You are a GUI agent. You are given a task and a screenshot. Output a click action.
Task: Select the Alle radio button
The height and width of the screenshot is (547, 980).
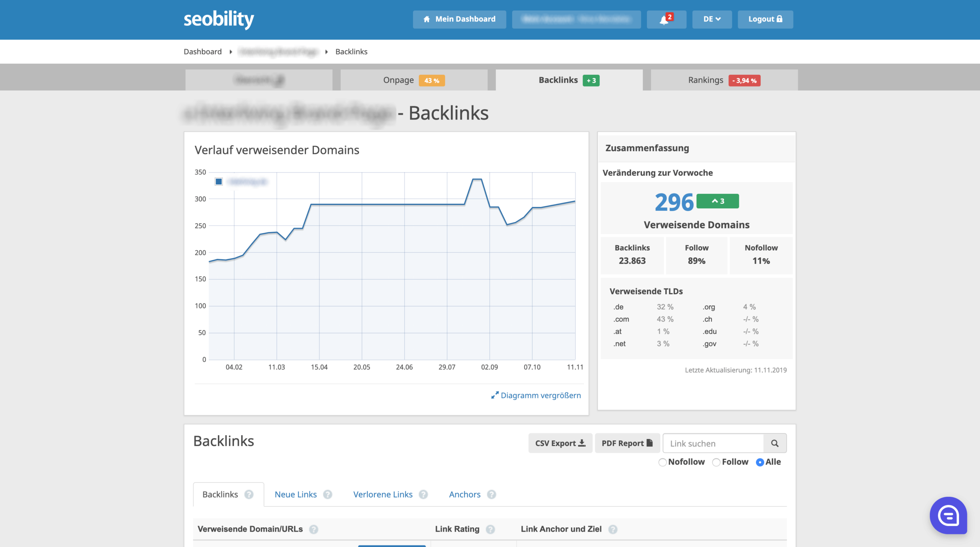(x=760, y=462)
